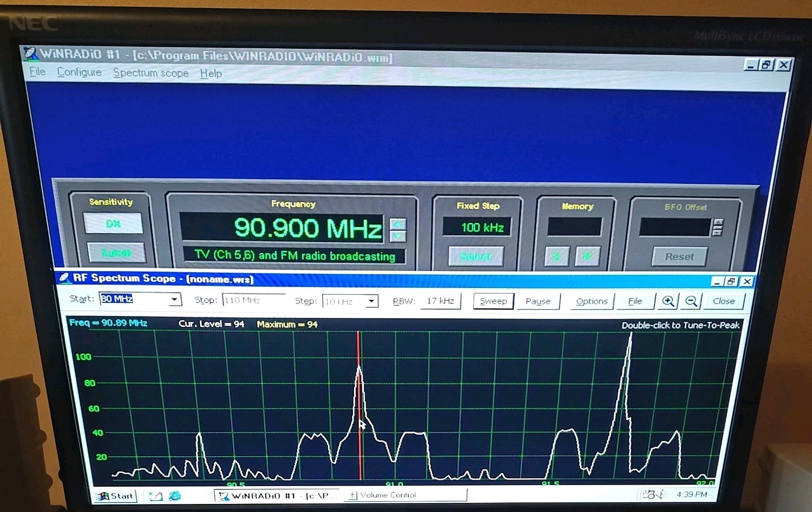812x512 pixels.
Task: Expand the Start frequency dropdown
Action: point(174,299)
